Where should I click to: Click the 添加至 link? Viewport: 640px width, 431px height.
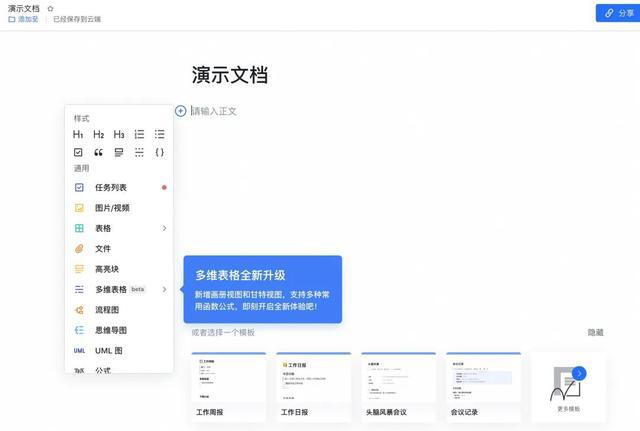[28, 19]
